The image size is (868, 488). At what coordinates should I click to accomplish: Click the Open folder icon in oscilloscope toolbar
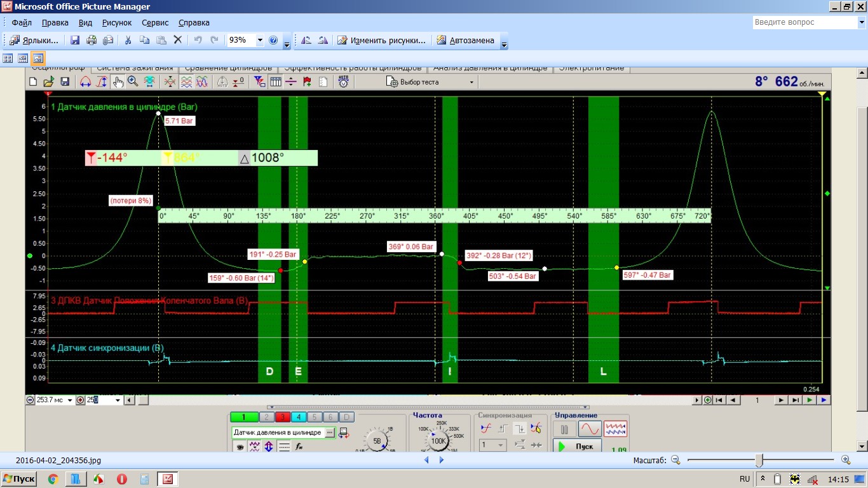pos(49,82)
